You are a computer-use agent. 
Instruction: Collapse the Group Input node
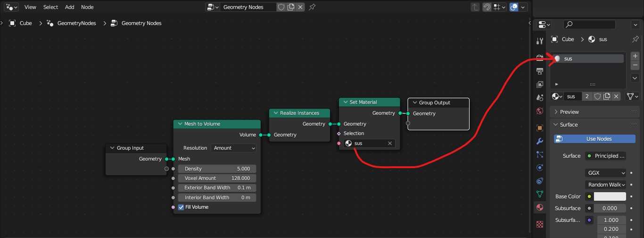[112, 148]
